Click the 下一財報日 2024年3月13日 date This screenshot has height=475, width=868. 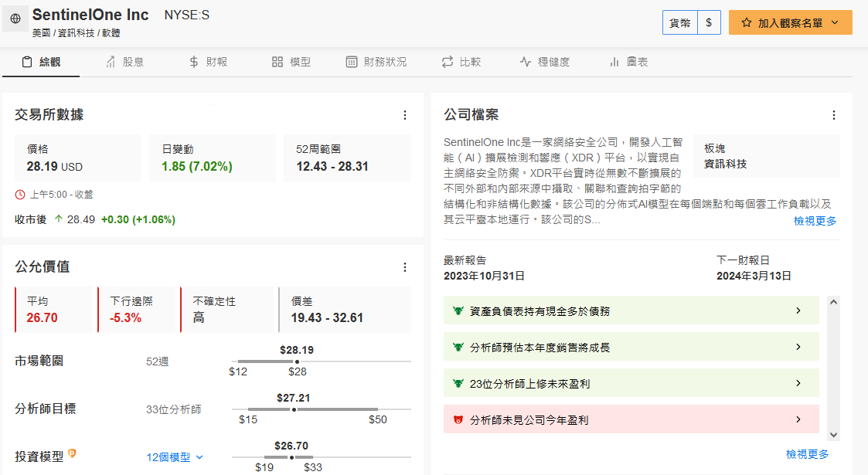pyautogui.click(x=754, y=276)
